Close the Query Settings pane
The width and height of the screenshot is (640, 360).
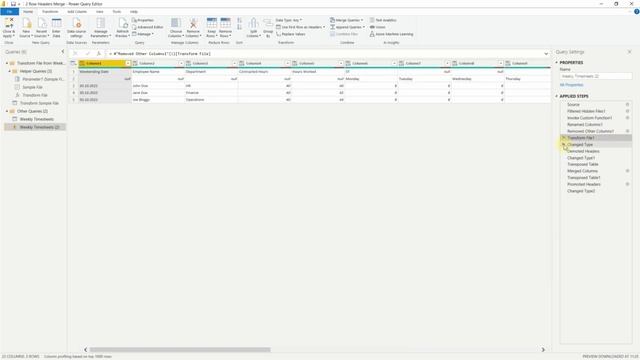pyautogui.click(x=629, y=52)
